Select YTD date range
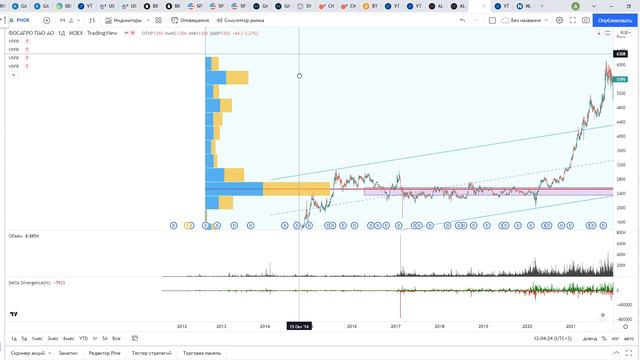The height and width of the screenshot is (360, 640). point(83,338)
